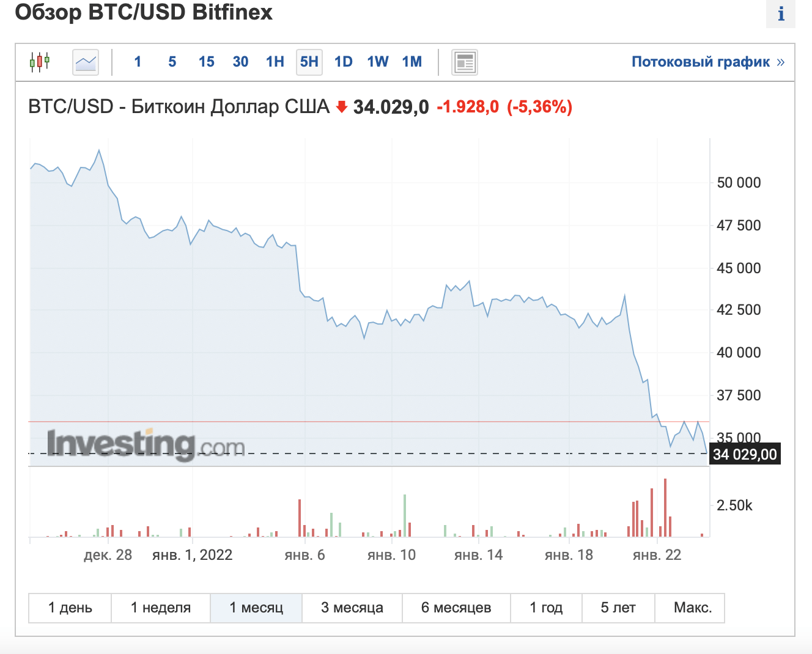The height and width of the screenshot is (654, 812).
Task: Set chart interval to 1 minute
Action: coord(138,62)
